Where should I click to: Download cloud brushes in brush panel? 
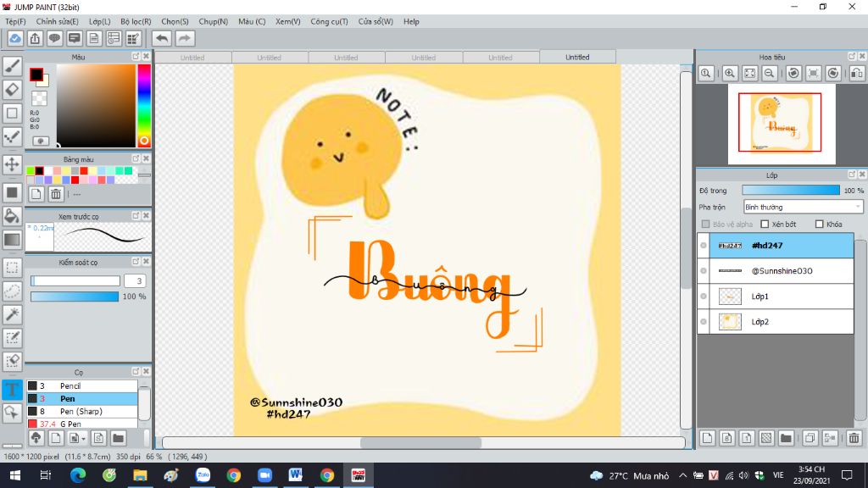coord(36,438)
